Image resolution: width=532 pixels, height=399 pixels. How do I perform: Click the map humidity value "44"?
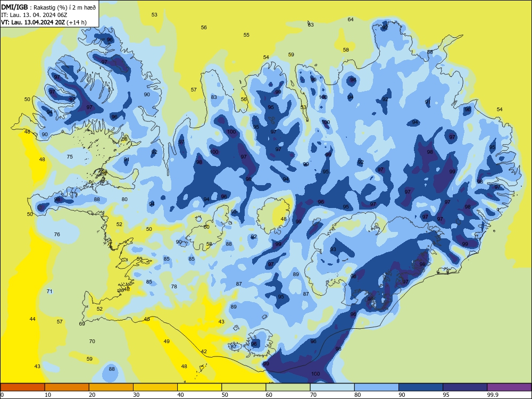[x=32, y=319]
